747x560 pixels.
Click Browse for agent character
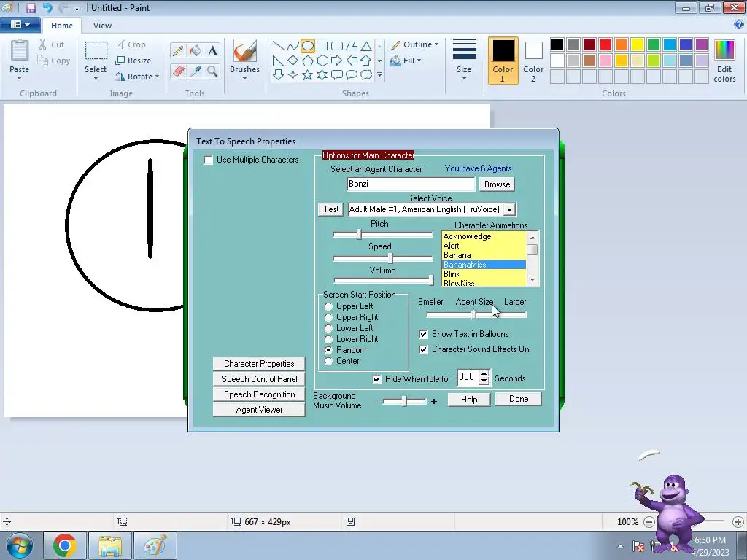pyautogui.click(x=497, y=184)
